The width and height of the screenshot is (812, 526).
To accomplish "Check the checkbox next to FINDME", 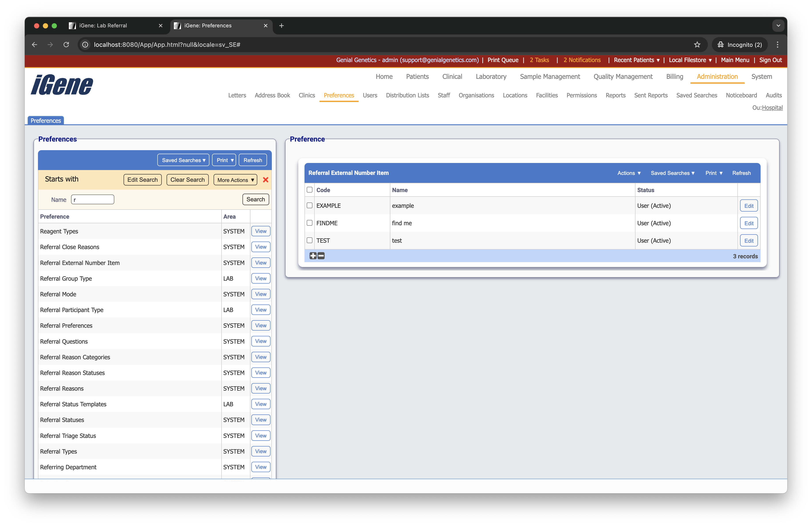I will pyautogui.click(x=309, y=223).
